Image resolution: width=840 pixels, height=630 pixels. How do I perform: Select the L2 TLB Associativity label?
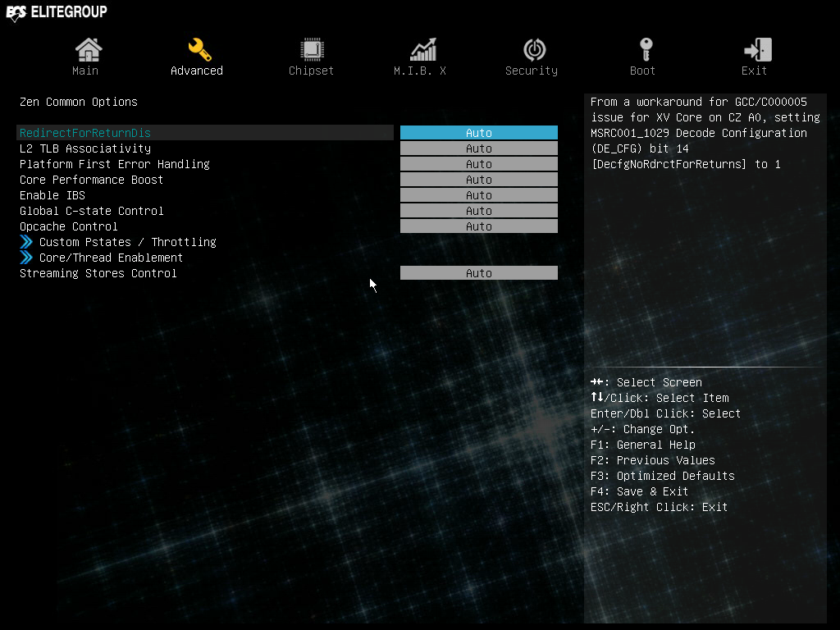coord(85,148)
